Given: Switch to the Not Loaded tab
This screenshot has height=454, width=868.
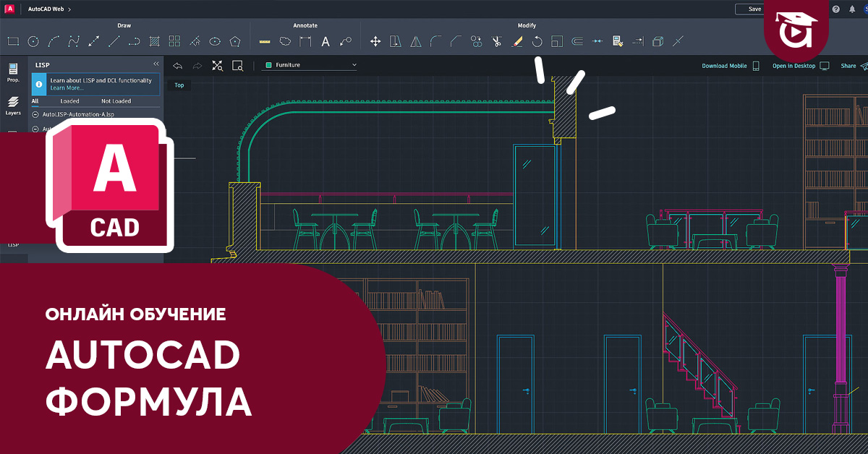Looking at the screenshot, I should [116, 101].
